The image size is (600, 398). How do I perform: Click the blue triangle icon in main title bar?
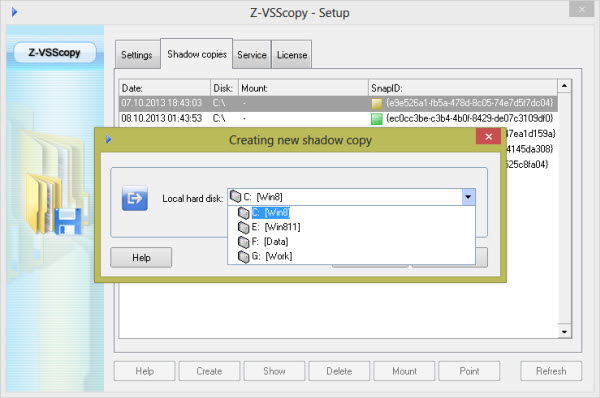[x=14, y=12]
